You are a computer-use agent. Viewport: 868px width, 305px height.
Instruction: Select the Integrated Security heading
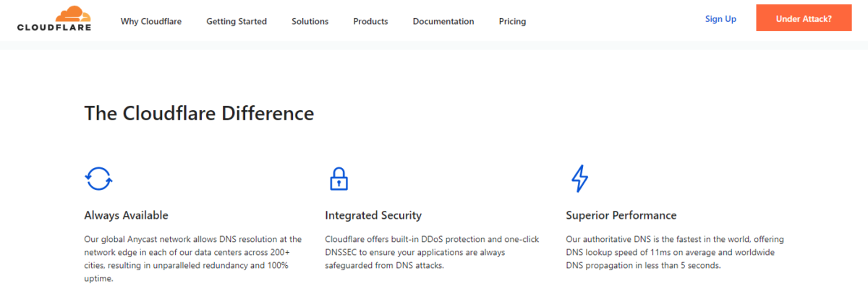373,215
